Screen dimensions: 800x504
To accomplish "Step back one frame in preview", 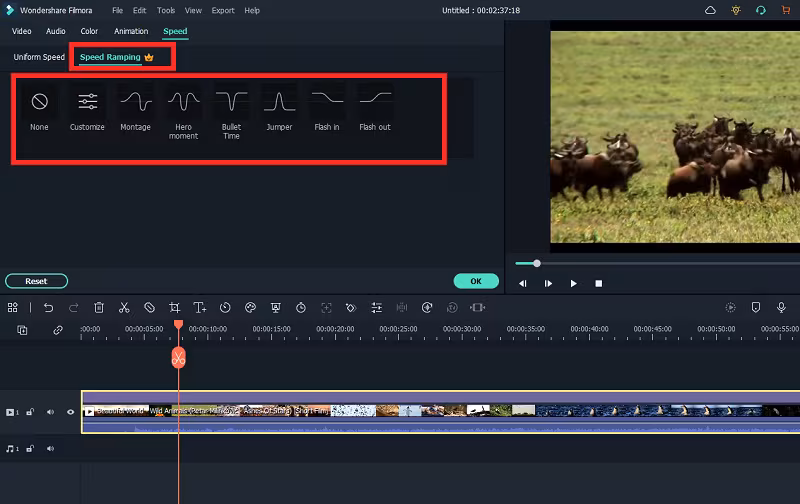I will (x=522, y=283).
